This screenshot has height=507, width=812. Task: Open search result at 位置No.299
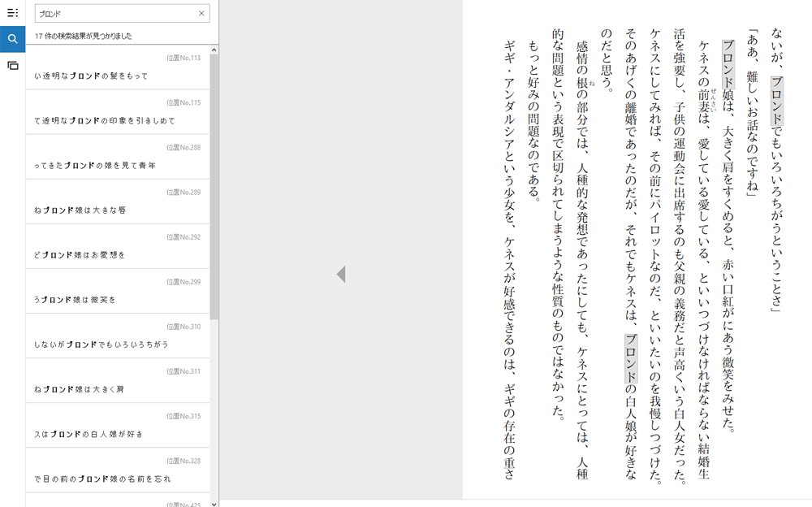click(118, 291)
